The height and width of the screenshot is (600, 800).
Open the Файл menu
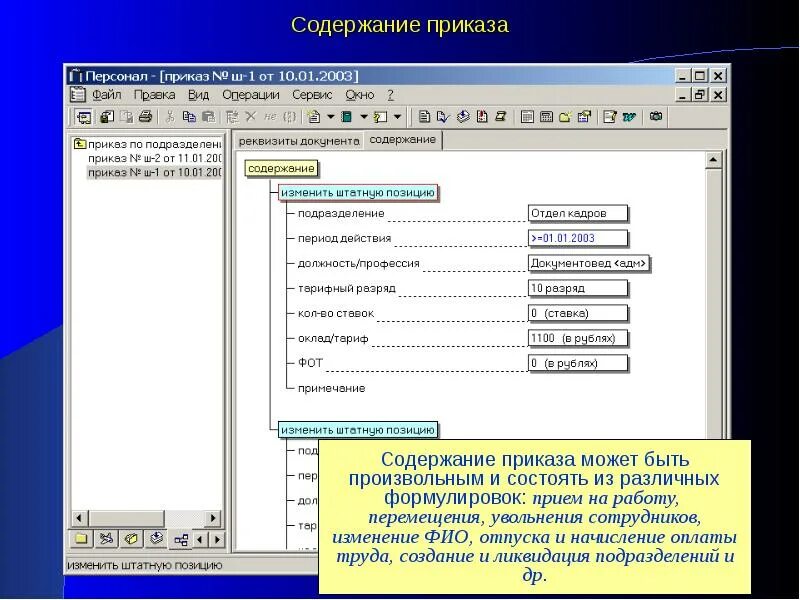106,95
